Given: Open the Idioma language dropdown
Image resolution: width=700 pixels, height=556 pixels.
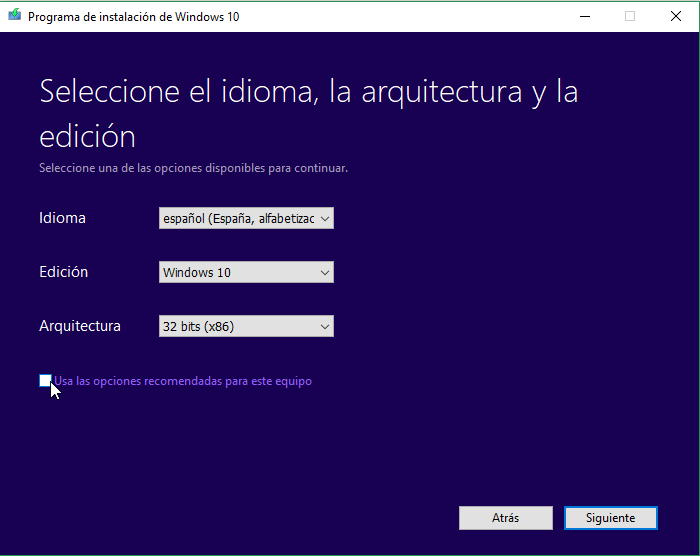Looking at the screenshot, I should coord(246,218).
